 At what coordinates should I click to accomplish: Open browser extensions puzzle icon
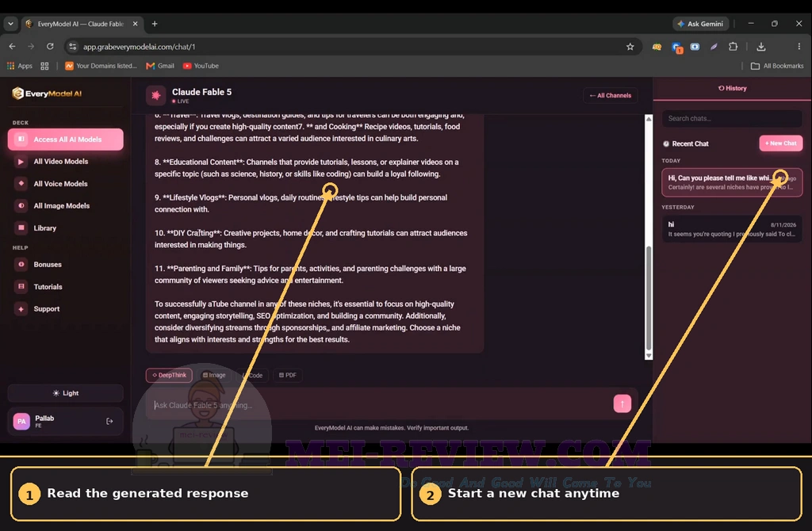733,47
